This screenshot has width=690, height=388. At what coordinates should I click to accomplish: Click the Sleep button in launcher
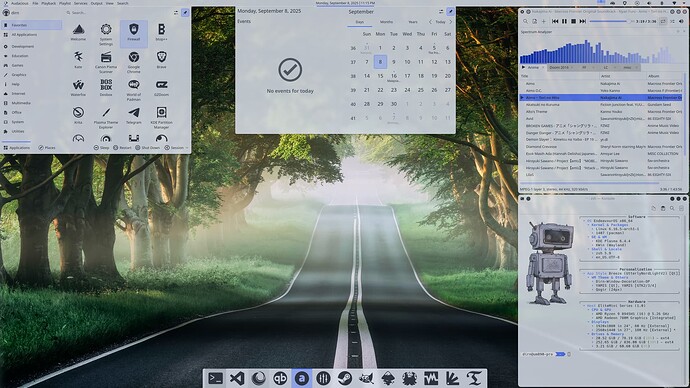pos(101,148)
